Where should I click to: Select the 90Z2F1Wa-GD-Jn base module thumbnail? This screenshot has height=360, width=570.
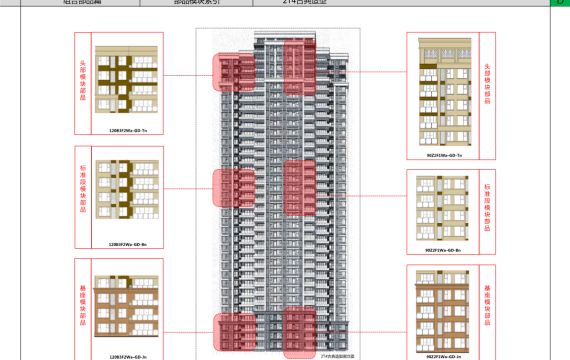click(x=442, y=311)
